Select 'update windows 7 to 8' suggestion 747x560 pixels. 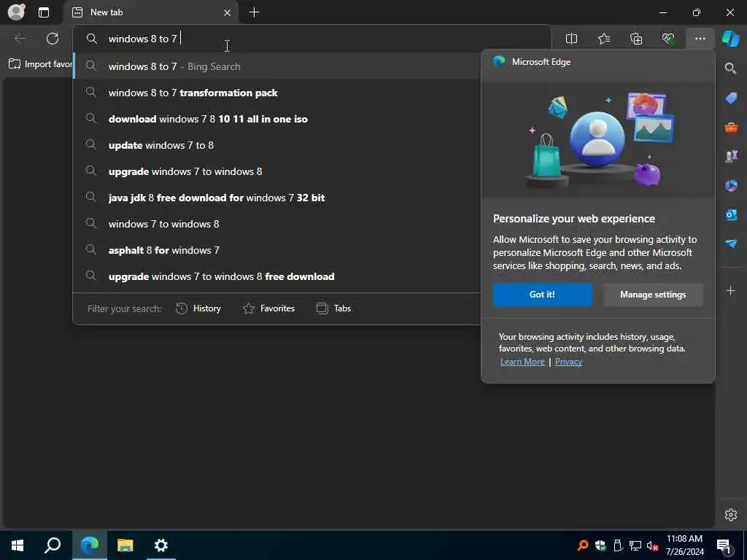point(276,145)
